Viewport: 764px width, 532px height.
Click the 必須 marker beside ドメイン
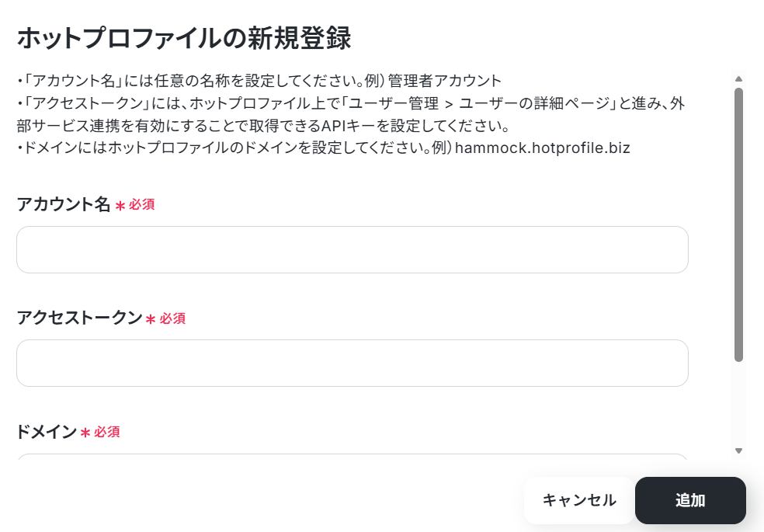click(106, 432)
